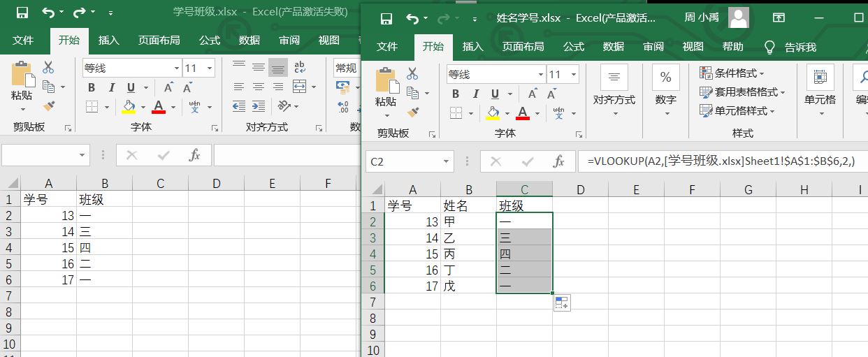
Task: Pick the format painter in 姓名学号 window
Action: tap(412, 112)
